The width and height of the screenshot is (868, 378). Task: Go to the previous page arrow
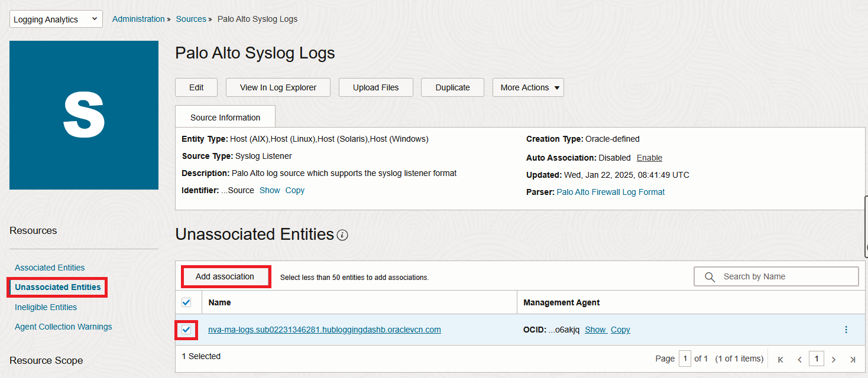799,359
